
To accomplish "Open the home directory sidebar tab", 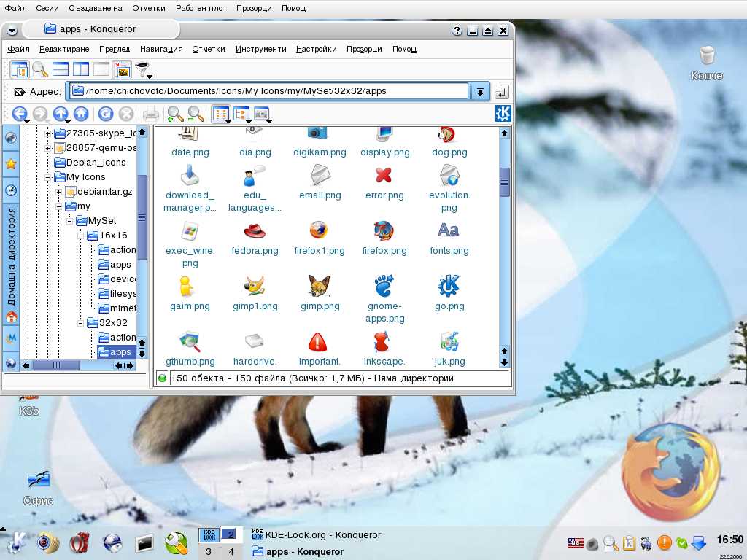I will pos(10,264).
